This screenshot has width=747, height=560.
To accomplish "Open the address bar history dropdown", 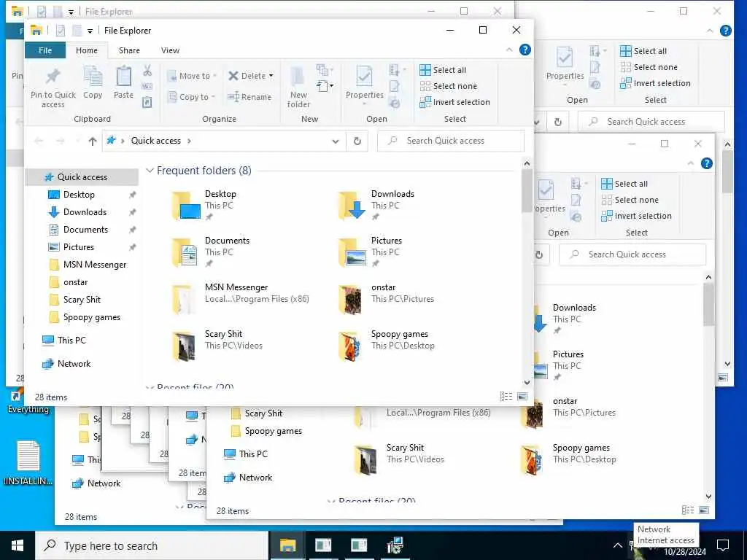I will pyautogui.click(x=336, y=141).
